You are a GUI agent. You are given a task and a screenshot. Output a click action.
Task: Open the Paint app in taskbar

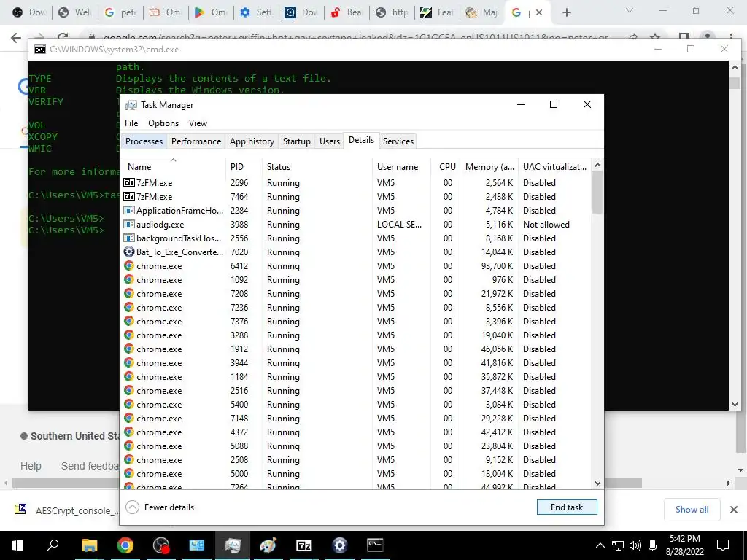tap(268, 545)
